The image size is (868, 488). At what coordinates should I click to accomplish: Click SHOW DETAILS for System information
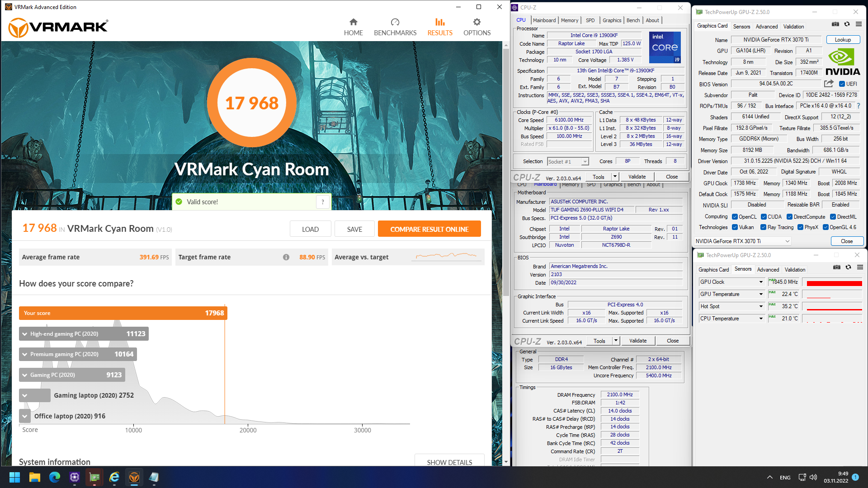[449, 461]
